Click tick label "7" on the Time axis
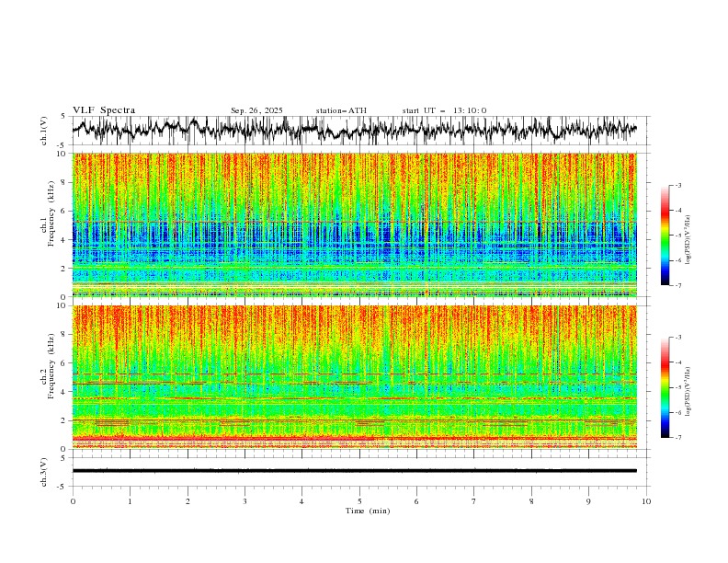Image resolution: width=728 pixels, height=563 pixels. point(474,501)
